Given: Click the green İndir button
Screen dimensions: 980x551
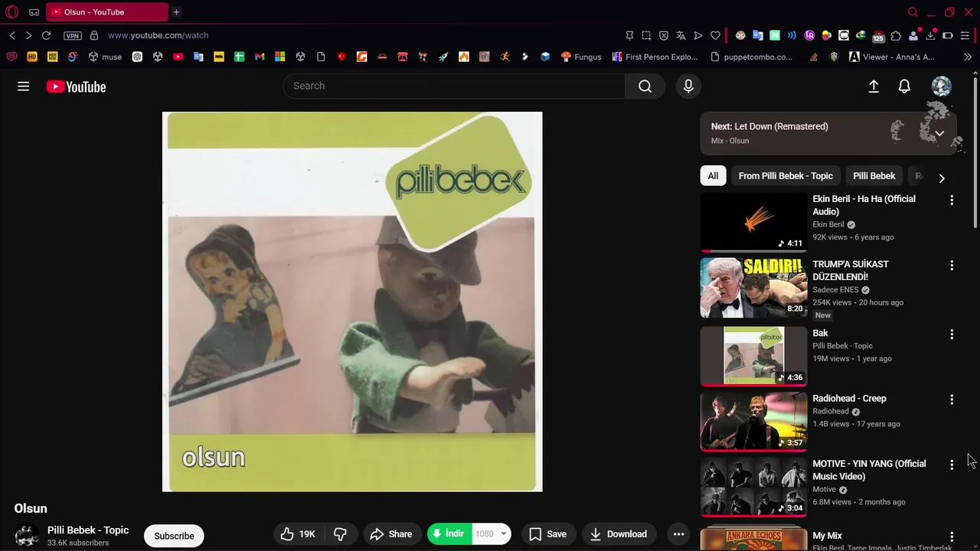Looking at the screenshot, I should pyautogui.click(x=448, y=534).
